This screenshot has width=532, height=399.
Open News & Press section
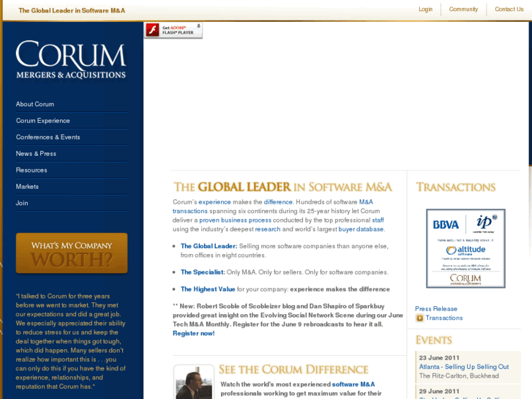36,154
